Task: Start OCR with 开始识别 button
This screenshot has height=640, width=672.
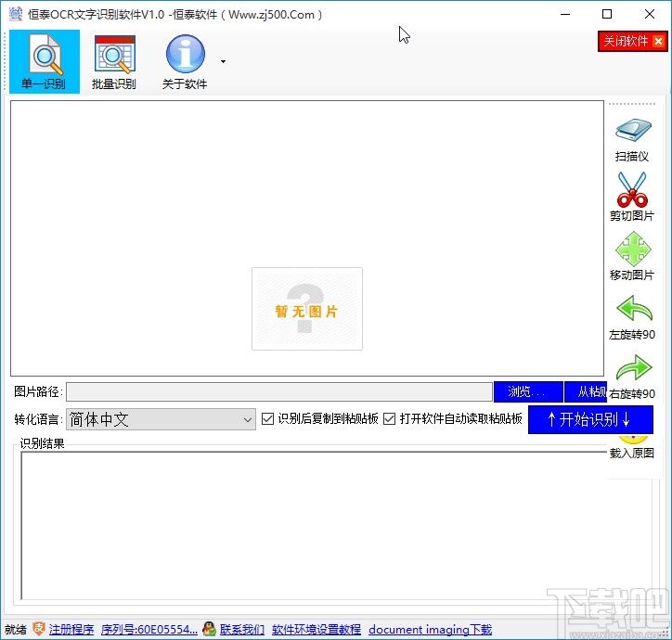Action: click(590, 419)
